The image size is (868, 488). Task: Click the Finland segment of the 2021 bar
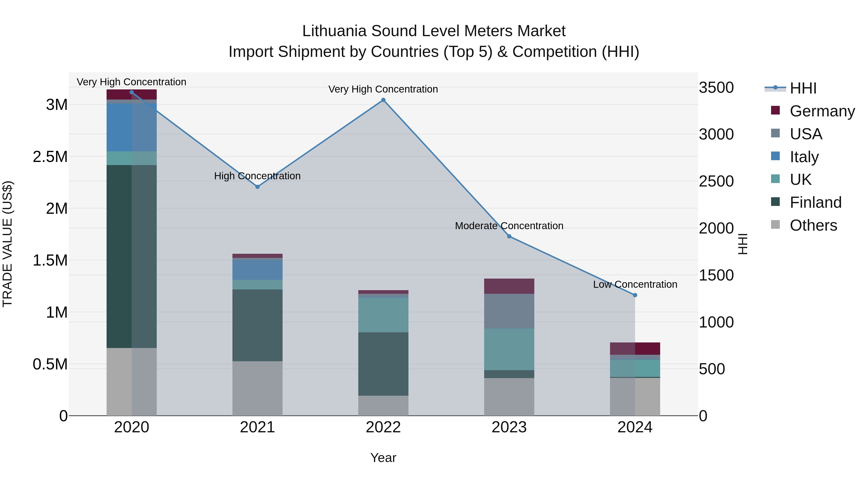[258, 325]
